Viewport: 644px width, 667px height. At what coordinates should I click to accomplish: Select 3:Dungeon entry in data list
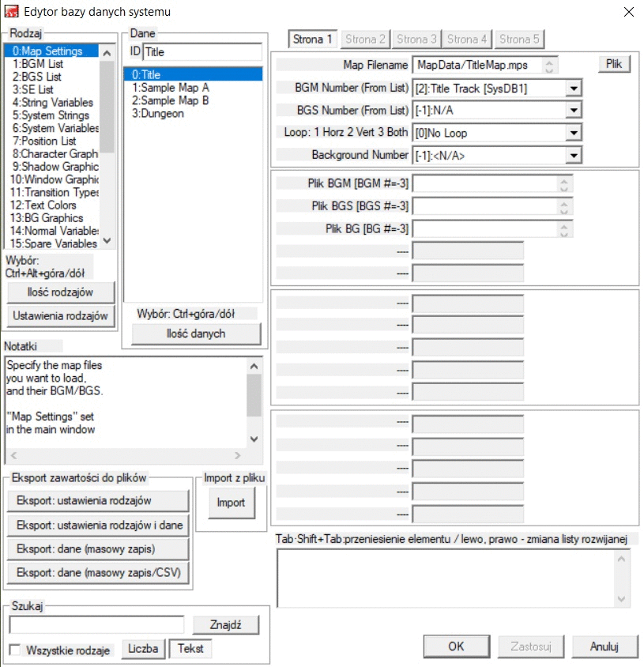coord(158,114)
